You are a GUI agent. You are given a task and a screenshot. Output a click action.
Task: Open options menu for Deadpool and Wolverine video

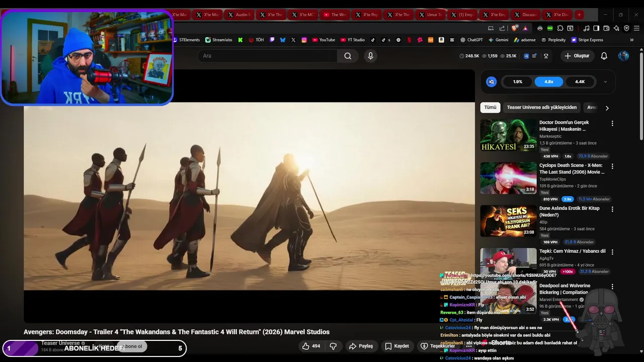coord(612,287)
